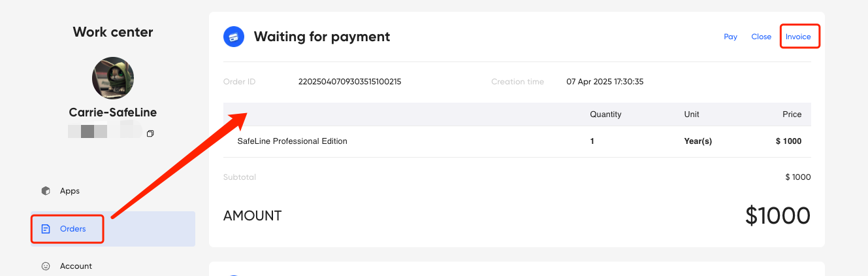
Task: Click the Pay link
Action: click(731, 37)
